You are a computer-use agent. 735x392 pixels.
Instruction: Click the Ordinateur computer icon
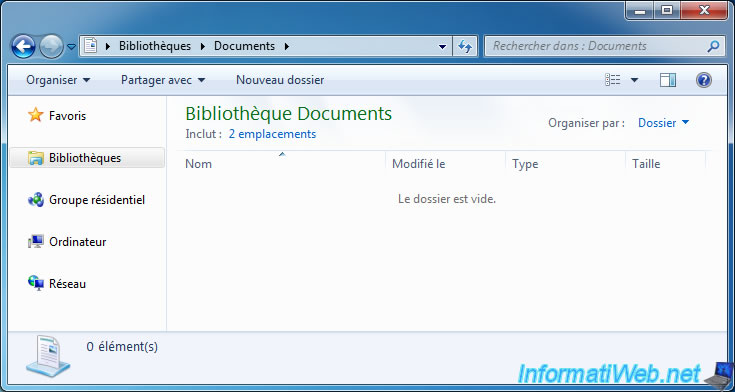coord(36,242)
